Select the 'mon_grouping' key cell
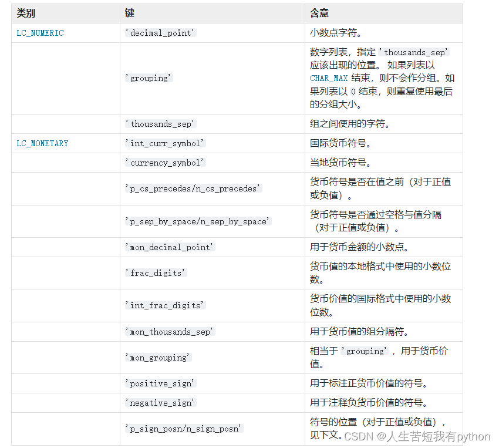The width and height of the screenshot is (499, 448). [x=159, y=357]
